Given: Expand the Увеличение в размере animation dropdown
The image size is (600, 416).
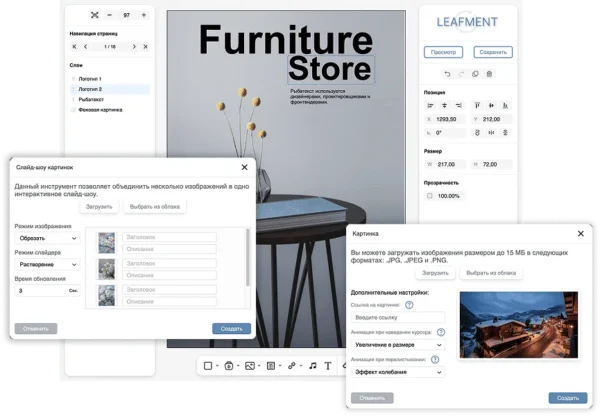Looking at the screenshot, I should (x=398, y=344).
